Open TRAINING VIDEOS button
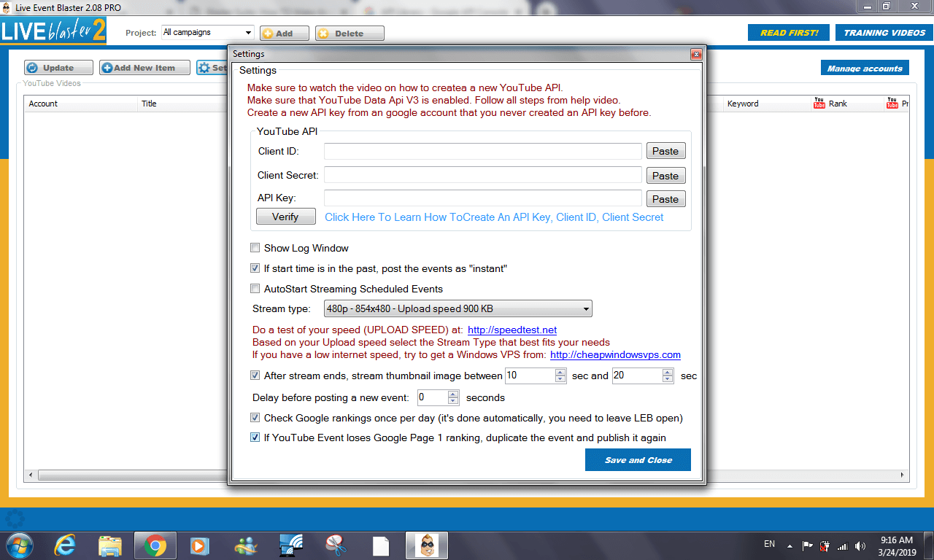This screenshot has height=560, width=934. pyautogui.click(x=884, y=33)
